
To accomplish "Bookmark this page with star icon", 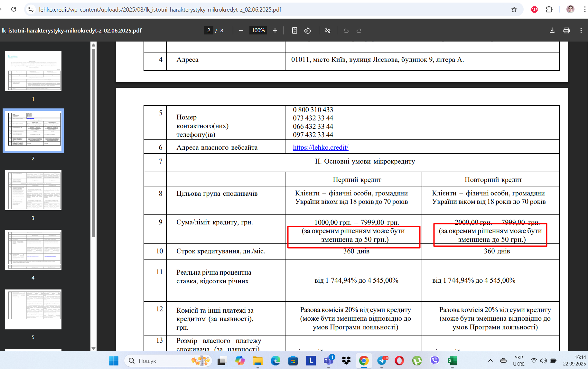I will pos(514,9).
